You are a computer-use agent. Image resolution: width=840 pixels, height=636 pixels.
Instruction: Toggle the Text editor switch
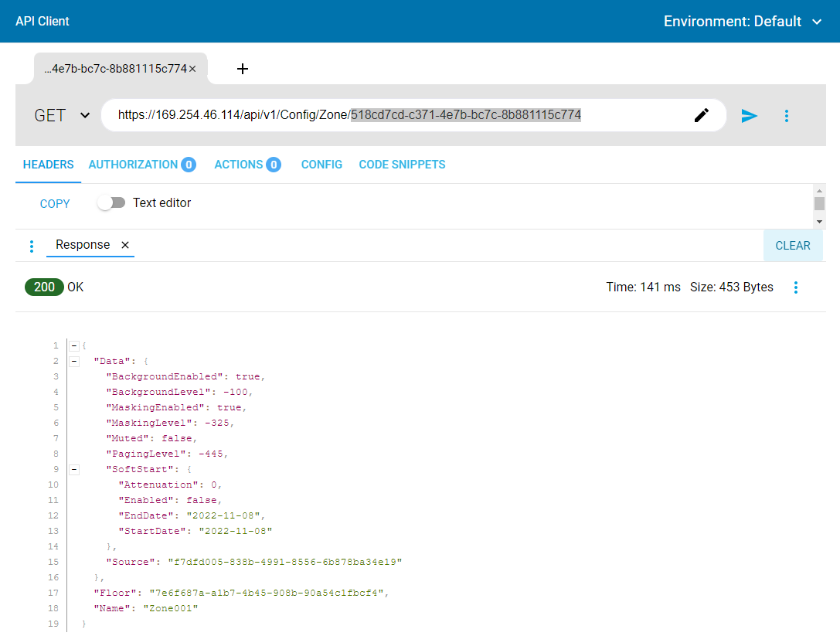[111, 202]
